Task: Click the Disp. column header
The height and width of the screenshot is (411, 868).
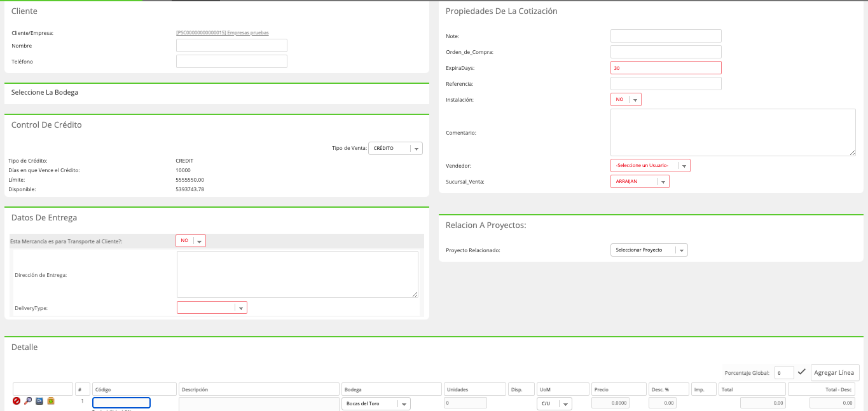Action: click(x=521, y=389)
